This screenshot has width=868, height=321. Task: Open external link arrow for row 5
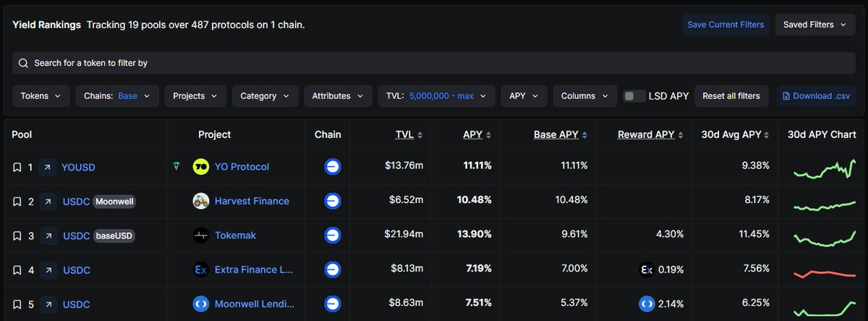(x=48, y=304)
